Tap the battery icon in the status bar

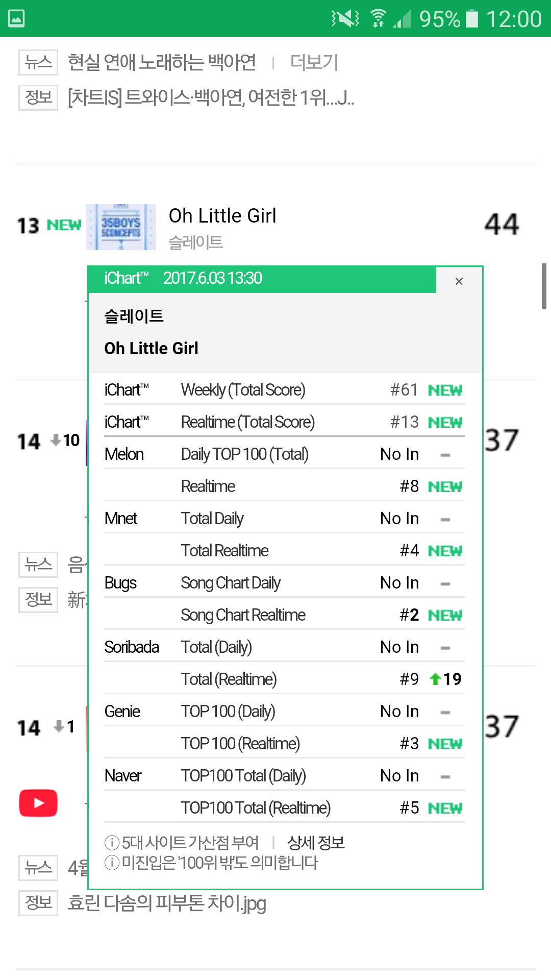tap(472, 19)
